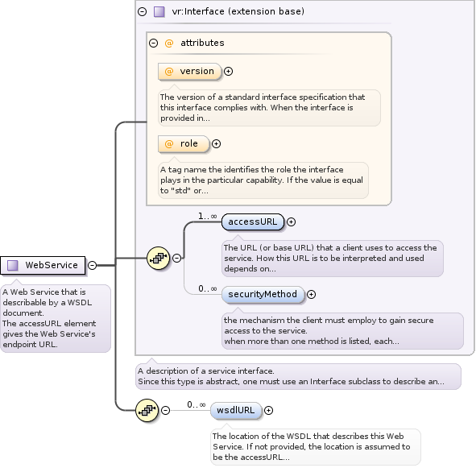Click the purple type icon of vr:Interface
Image resolution: width=476 pixels, height=468 pixels.
pos(159,12)
